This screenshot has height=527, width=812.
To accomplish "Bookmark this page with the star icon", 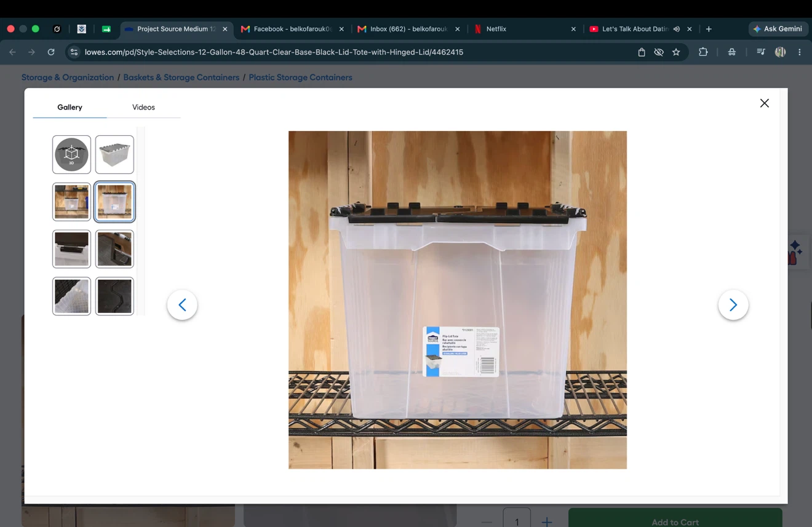I will point(676,52).
